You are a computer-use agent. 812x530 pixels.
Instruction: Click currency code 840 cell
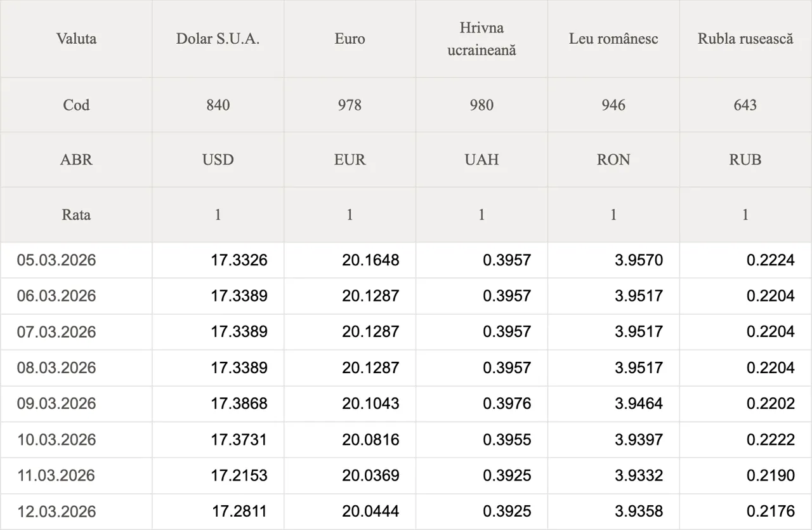(x=218, y=105)
